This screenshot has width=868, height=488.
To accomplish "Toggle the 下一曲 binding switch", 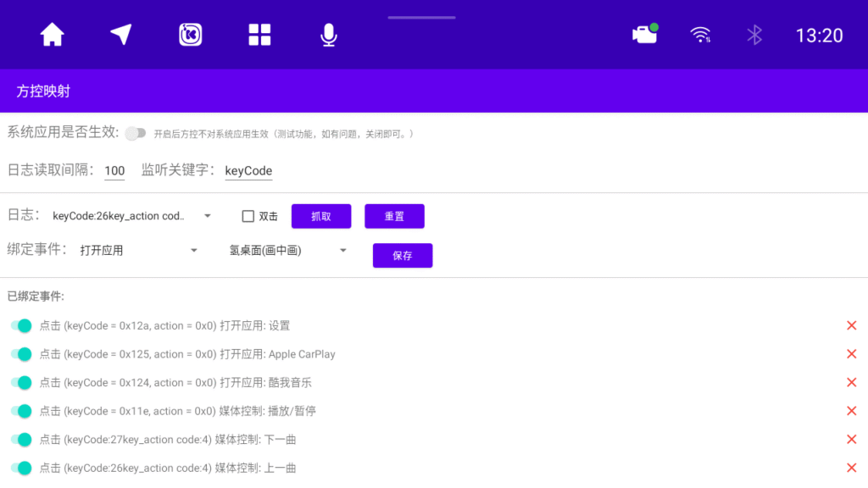I will pyautogui.click(x=21, y=440).
